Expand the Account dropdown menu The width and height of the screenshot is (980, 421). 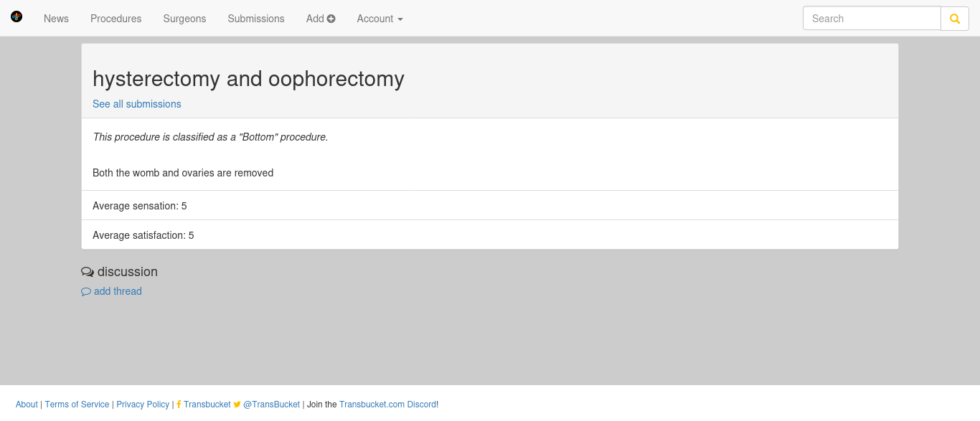(x=380, y=19)
